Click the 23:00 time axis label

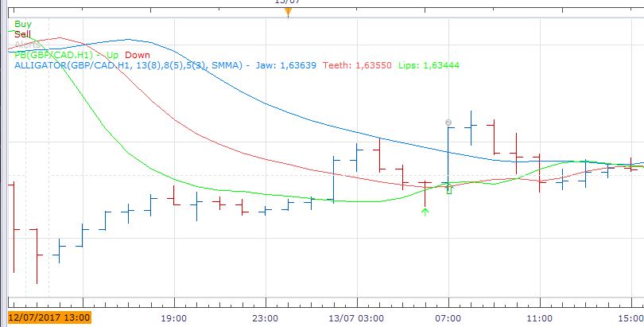266,318
